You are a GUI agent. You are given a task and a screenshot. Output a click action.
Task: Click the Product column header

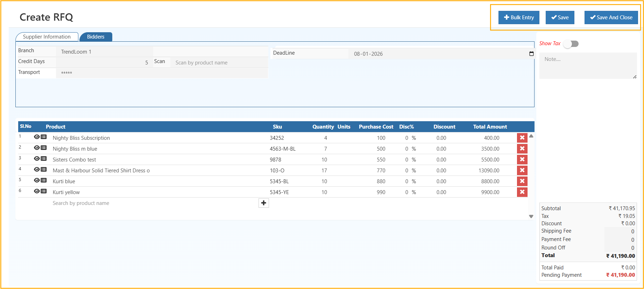pos(56,127)
